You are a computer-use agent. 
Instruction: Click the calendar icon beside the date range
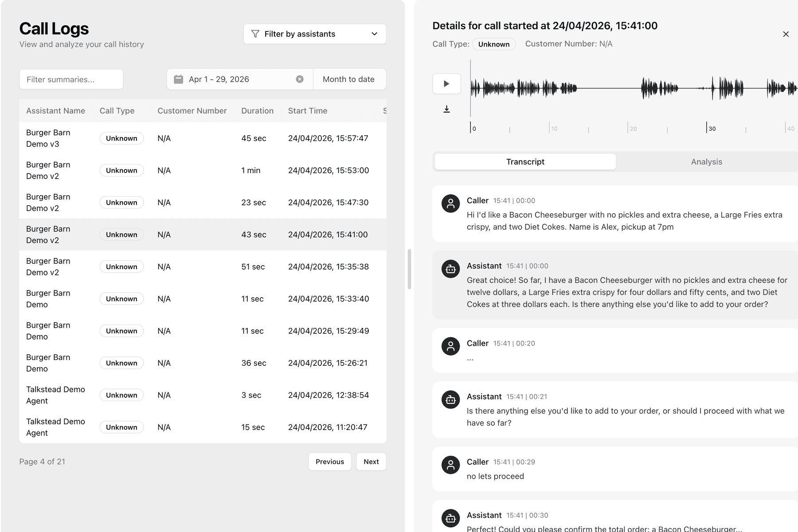point(179,79)
